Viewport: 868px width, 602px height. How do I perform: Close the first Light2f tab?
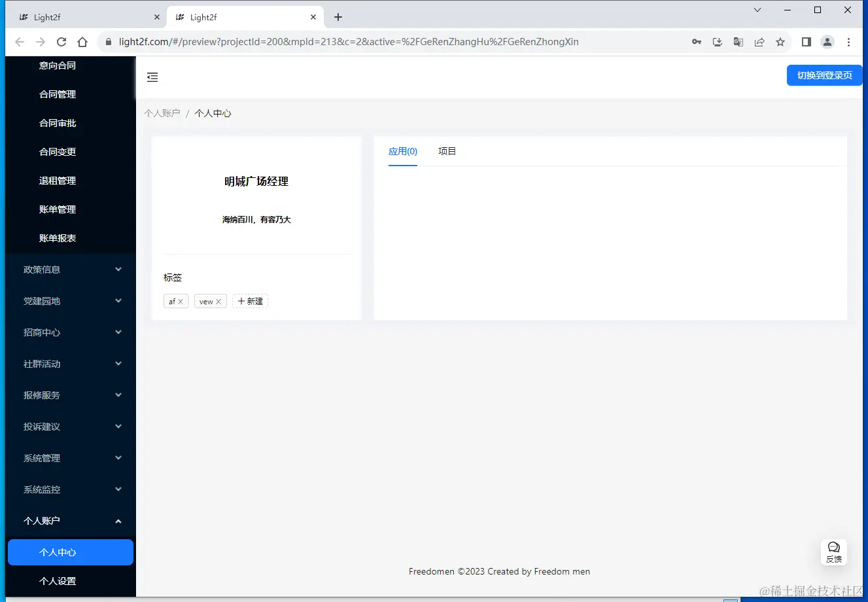157,18
